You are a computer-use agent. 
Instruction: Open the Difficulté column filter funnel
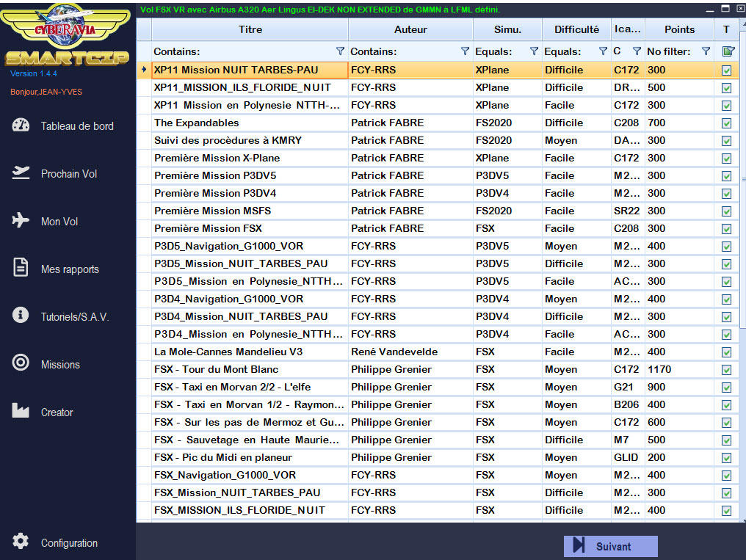(603, 51)
